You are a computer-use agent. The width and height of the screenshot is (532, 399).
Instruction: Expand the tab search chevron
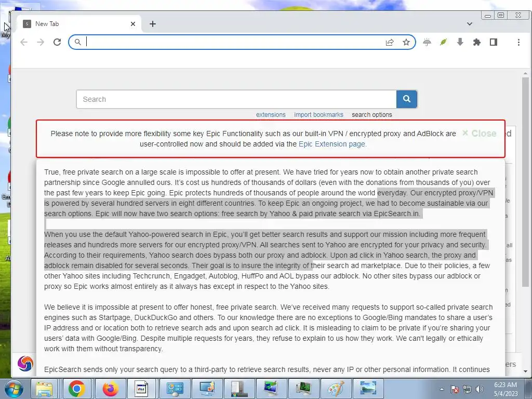pyautogui.click(x=470, y=24)
